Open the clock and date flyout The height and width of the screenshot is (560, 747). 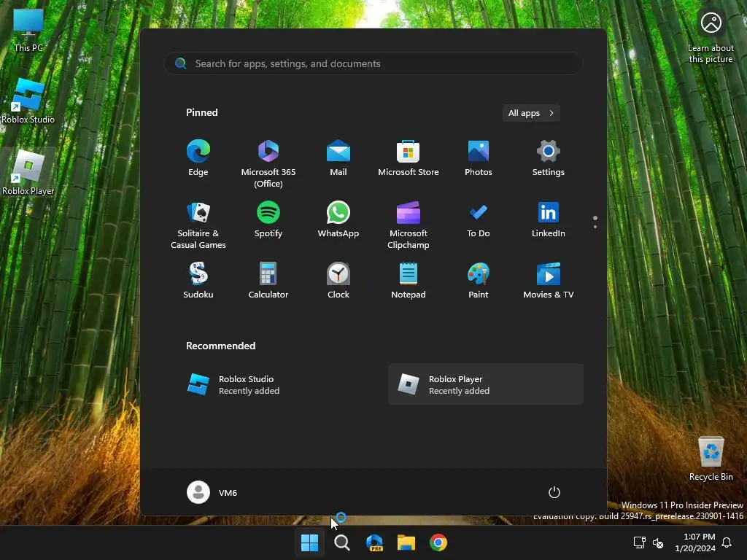pos(695,542)
